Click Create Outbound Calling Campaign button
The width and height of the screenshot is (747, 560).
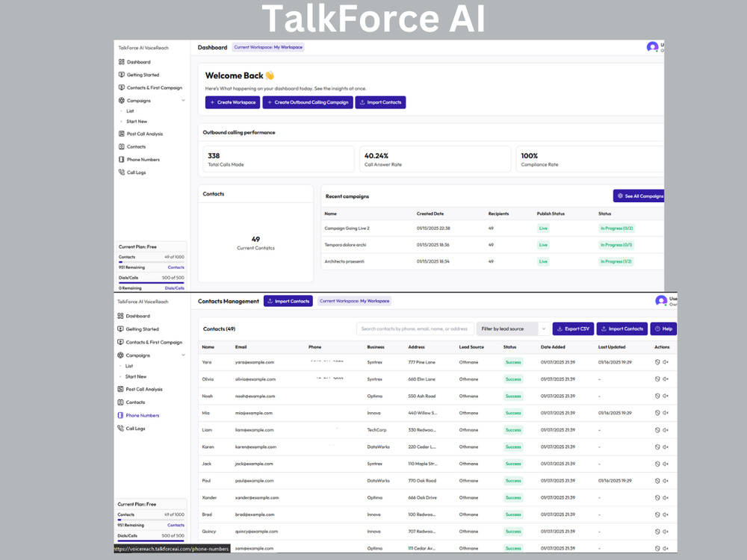coord(308,102)
